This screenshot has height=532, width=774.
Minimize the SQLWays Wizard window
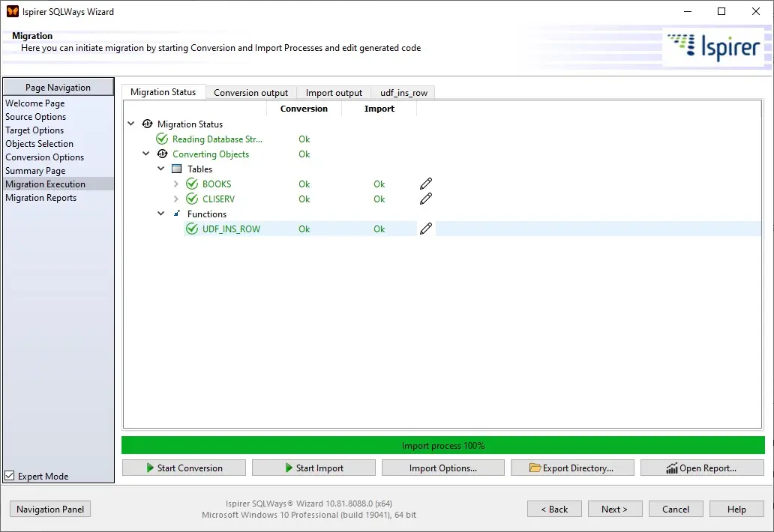pyautogui.click(x=688, y=11)
